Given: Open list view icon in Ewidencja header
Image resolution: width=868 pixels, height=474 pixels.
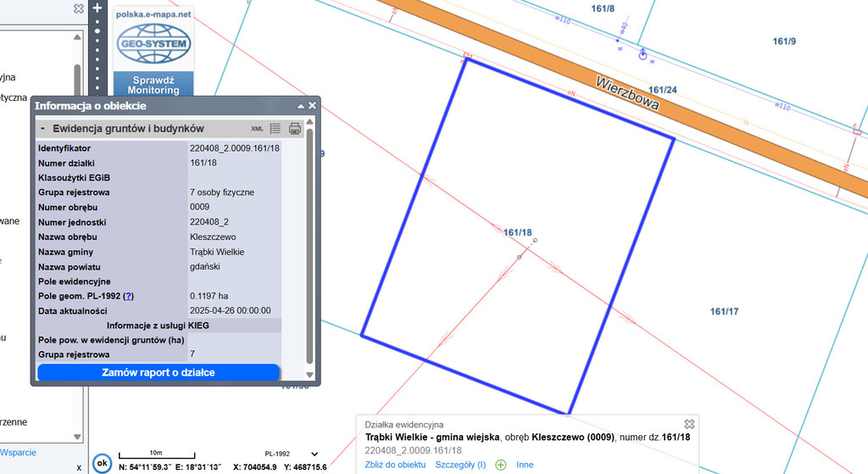Looking at the screenshot, I should pos(275,129).
